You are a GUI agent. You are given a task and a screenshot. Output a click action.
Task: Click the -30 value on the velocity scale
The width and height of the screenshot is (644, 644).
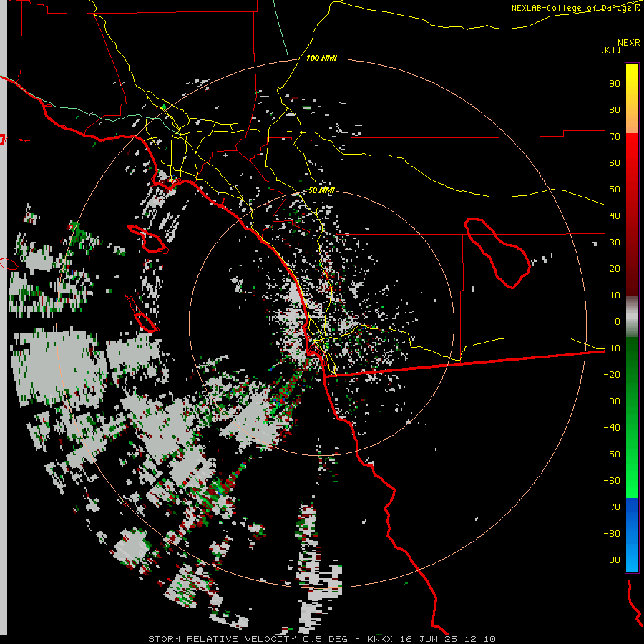[612, 401]
